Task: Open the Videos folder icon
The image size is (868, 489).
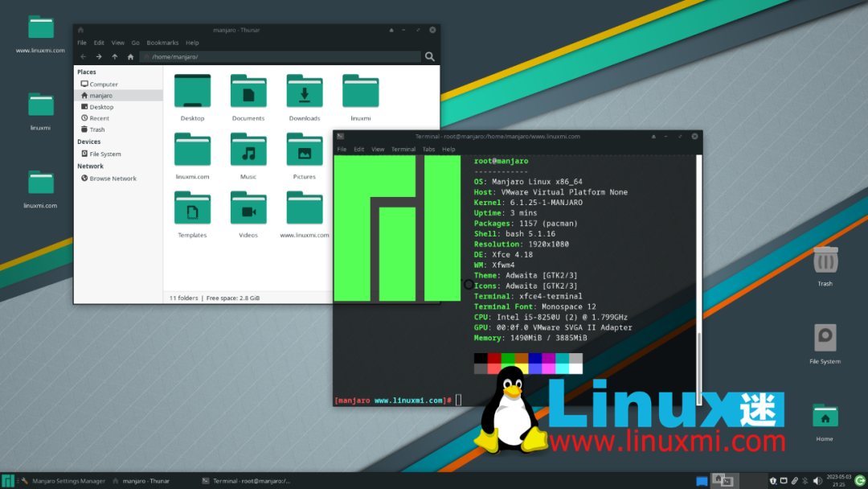Action: click(248, 208)
